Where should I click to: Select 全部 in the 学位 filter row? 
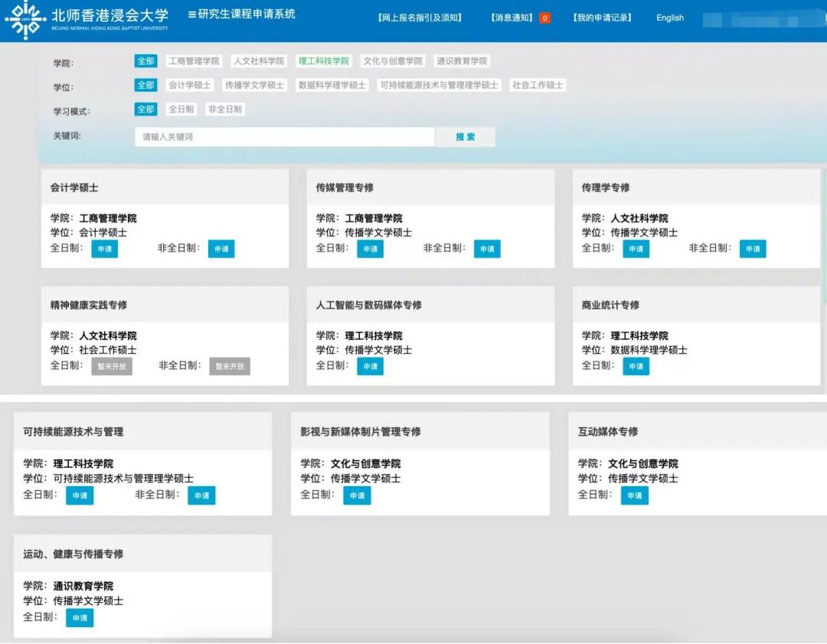(x=145, y=84)
